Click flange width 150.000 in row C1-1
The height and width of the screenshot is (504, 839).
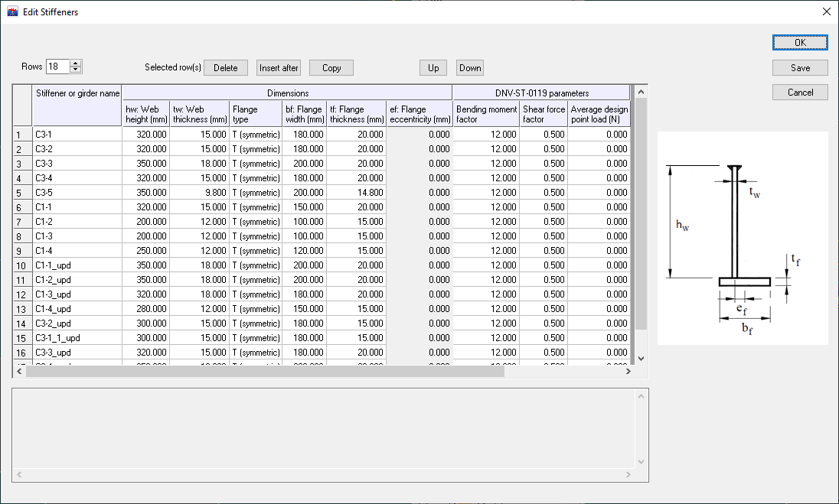pos(305,207)
